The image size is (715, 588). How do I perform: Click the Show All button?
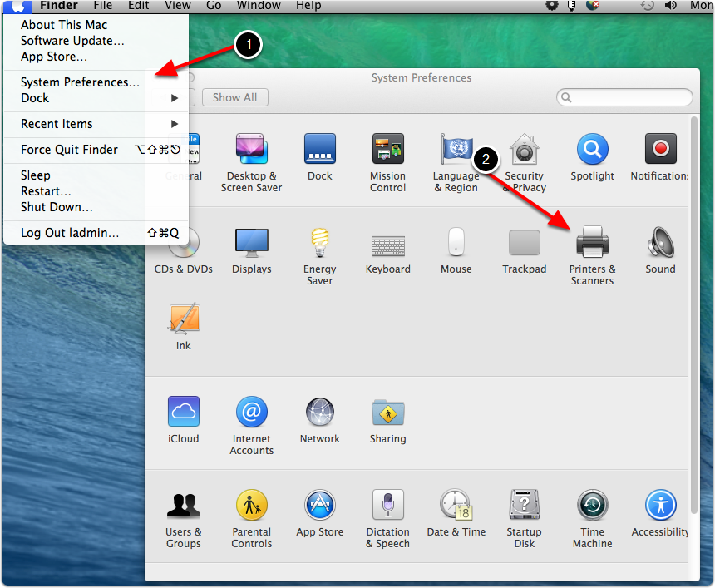click(x=234, y=97)
